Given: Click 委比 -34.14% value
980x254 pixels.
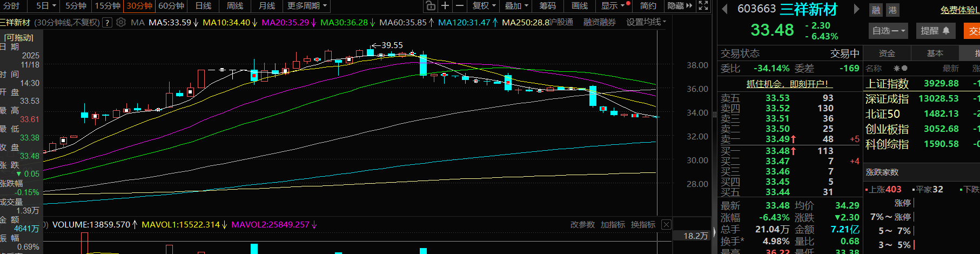Looking at the screenshot, I should (771, 69).
